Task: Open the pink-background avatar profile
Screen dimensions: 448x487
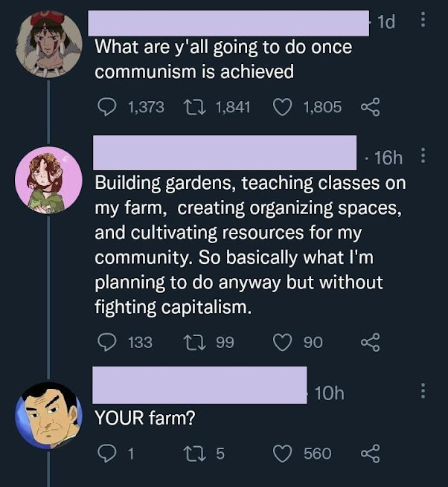Action: (x=49, y=178)
